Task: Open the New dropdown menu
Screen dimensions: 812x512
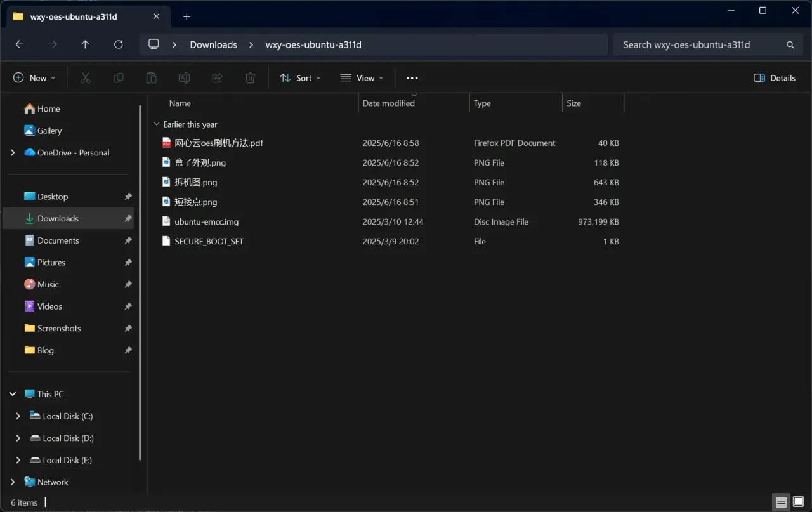Action: [x=34, y=78]
